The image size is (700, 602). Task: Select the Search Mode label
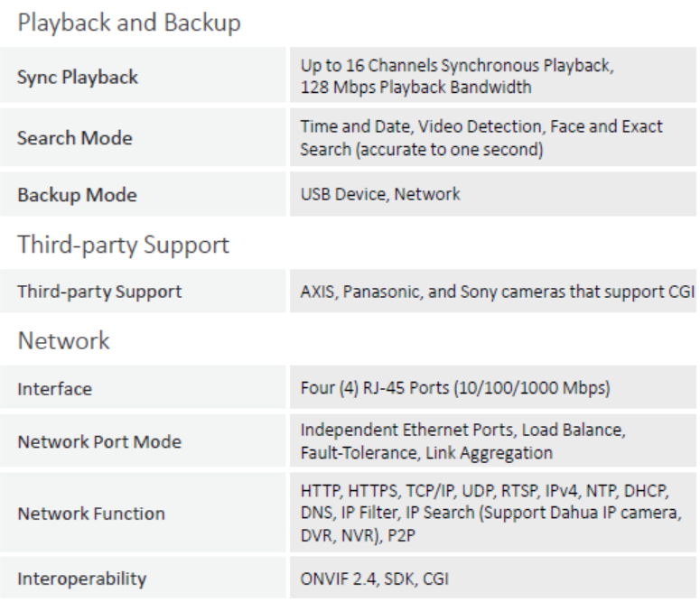[75, 138]
